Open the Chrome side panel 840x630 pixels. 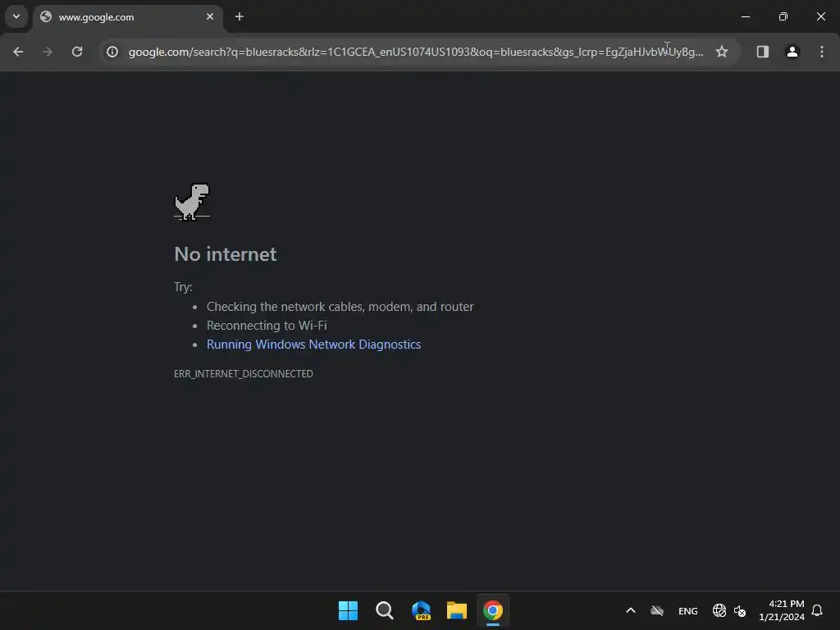[762, 52]
